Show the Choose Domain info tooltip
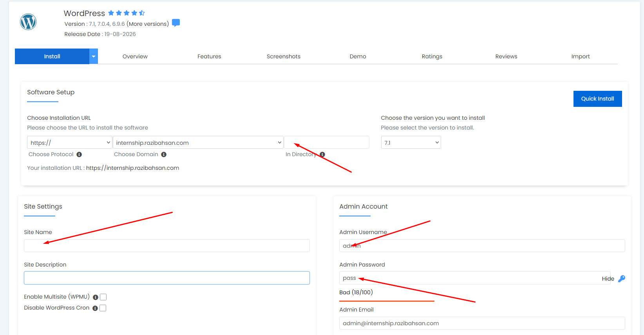Viewport: 644px width, 335px height. click(164, 155)
